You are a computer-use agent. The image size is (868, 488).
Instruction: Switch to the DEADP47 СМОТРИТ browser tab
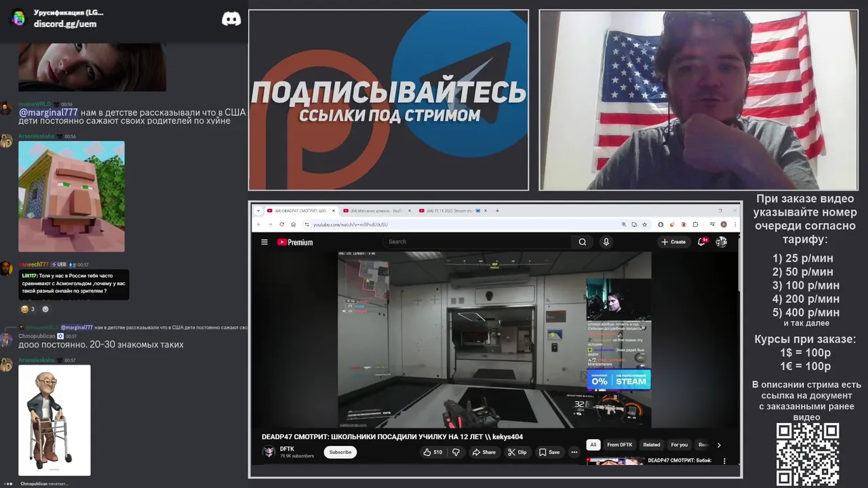[x=302, y=211]
